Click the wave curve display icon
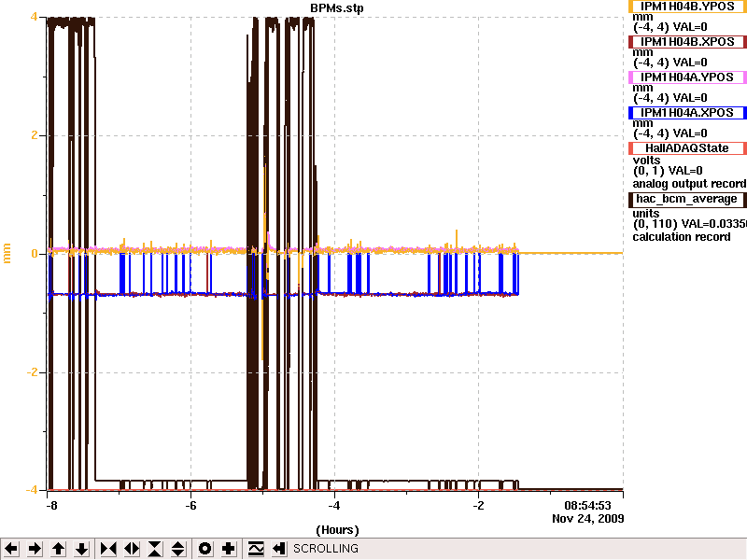 255,549
